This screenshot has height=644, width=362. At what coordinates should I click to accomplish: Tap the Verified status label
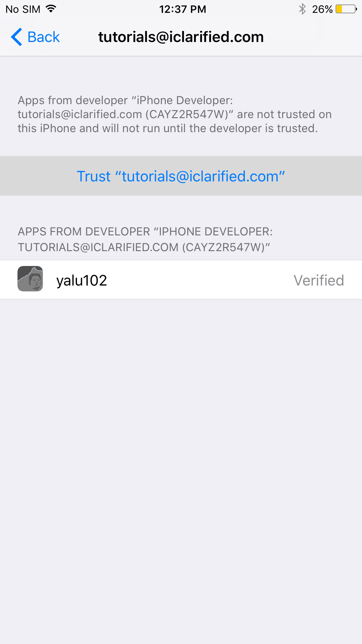[x=319, y=280]
